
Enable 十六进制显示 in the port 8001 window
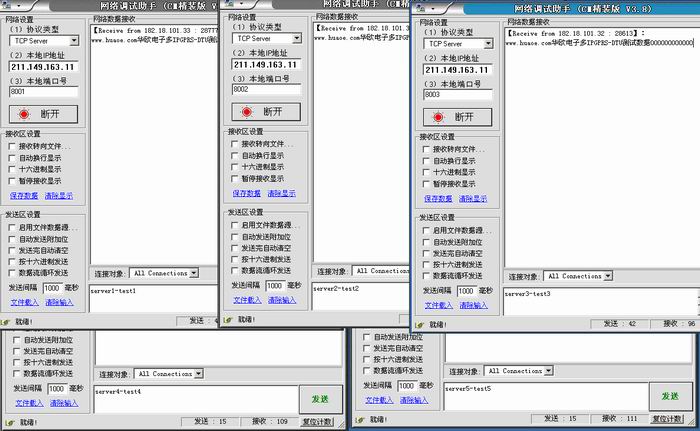12,169
